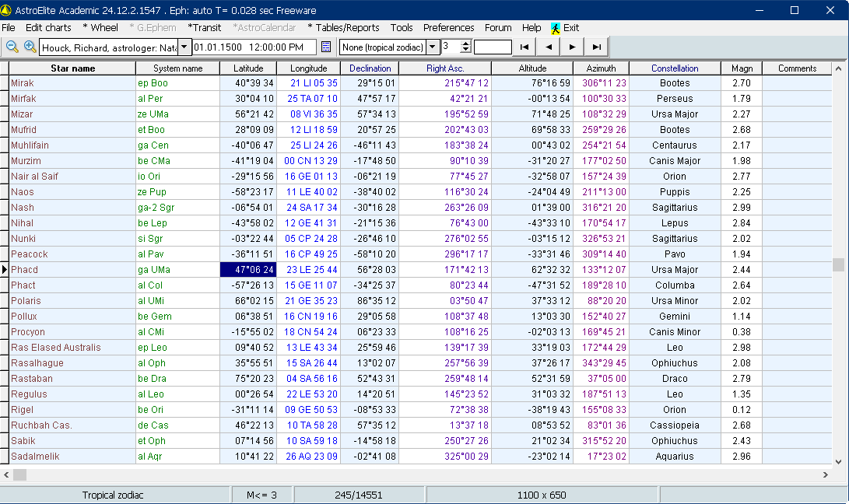Click the Azimuth column header

tap(601, 68)
